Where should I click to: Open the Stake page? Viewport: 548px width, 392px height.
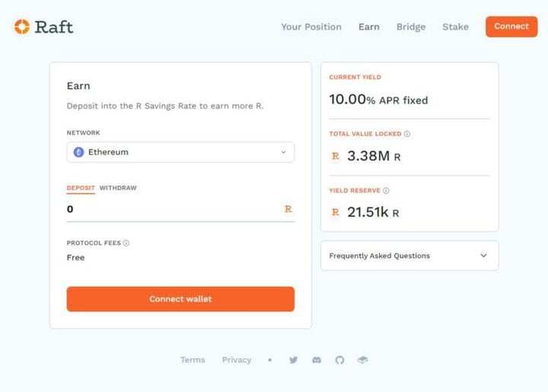click(x=455, y=27)
